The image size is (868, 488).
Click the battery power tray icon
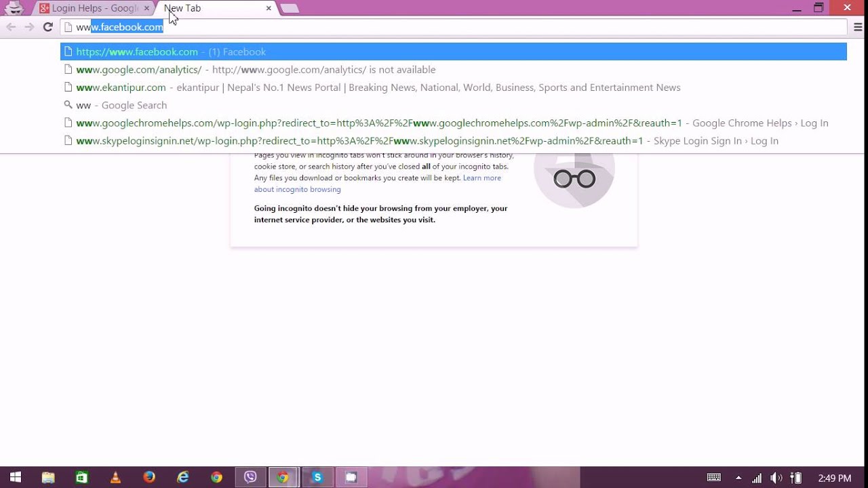pos(797,478)
